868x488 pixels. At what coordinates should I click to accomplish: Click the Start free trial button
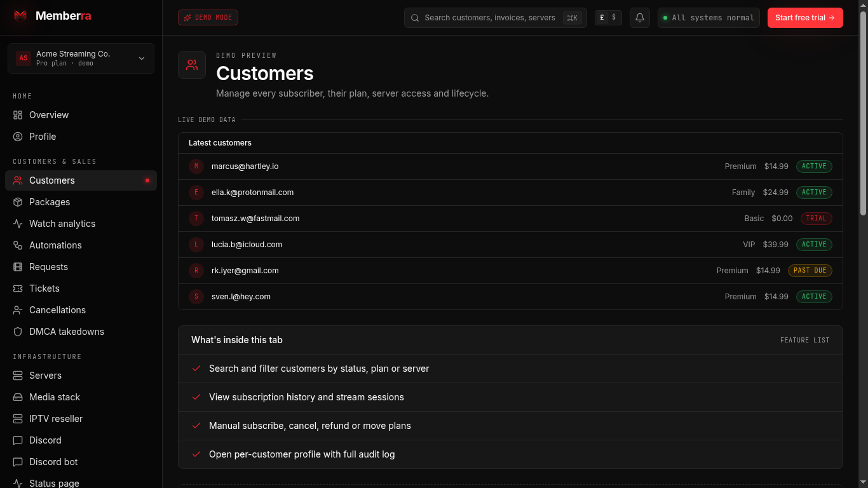(x=805, y=18)
